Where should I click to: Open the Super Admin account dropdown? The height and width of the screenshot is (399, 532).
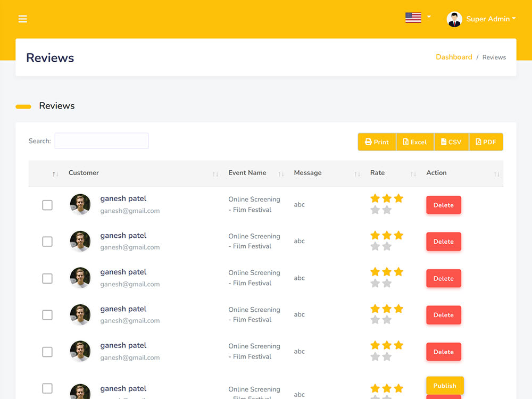tap(491, 19)
